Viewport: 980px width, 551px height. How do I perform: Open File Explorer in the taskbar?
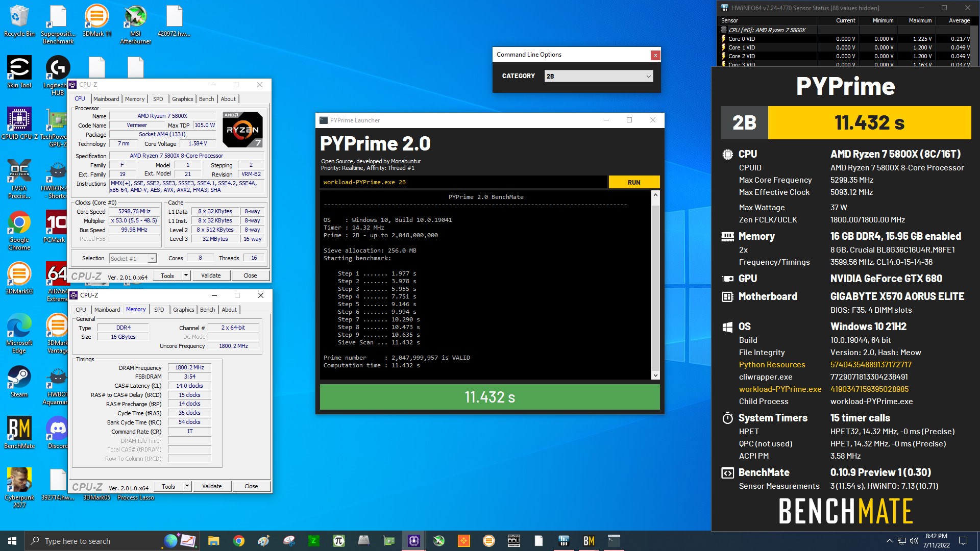coord(214,541)
